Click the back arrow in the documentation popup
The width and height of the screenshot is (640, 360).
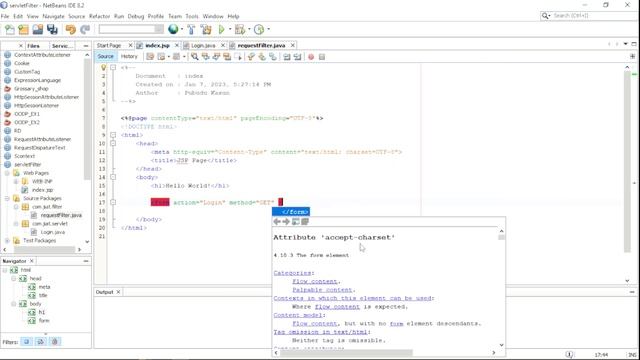pyautogui.click(x=277, y=222)
